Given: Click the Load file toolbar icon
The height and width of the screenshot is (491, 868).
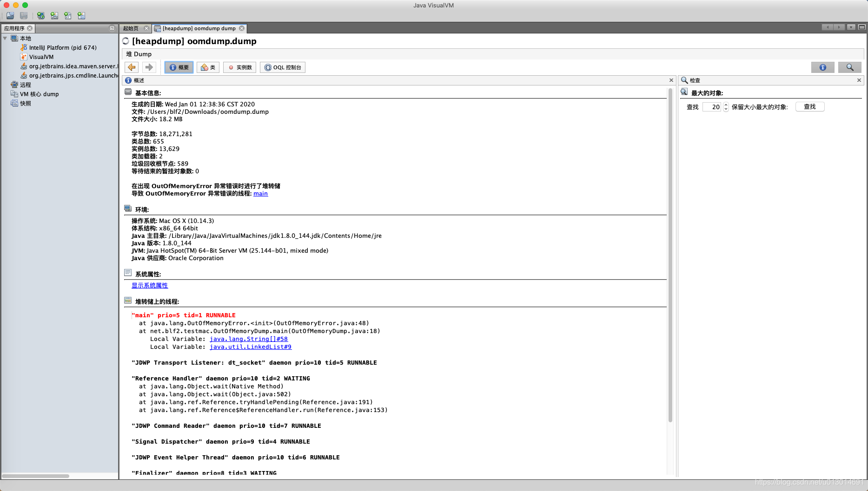Looking at the screenshot, I should 10,16.
